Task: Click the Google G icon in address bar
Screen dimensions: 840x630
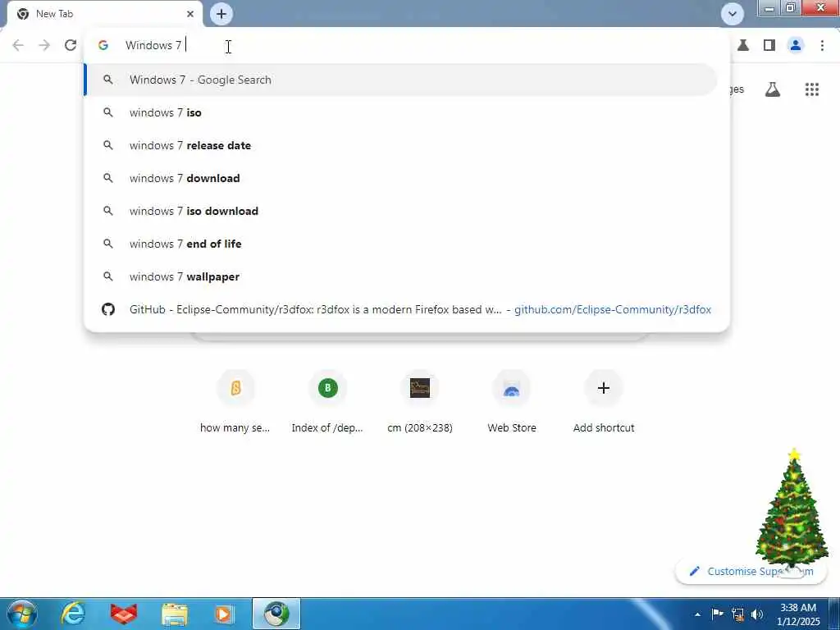Action: (103, 46)
